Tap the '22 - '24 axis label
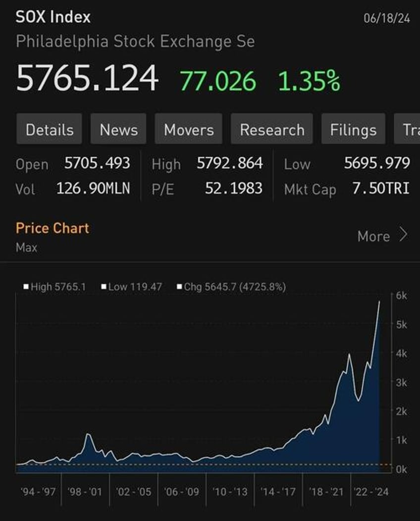420x521 pixels. pos(371,491)
